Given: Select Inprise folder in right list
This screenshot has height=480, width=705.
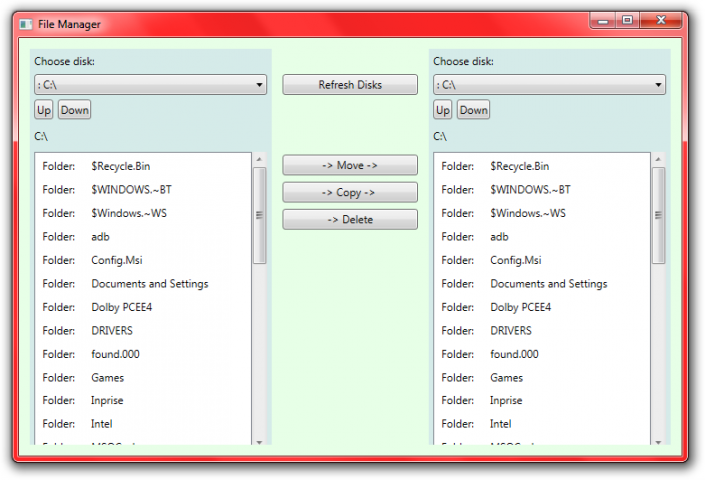Looking at the screenshot, I should [542, 400].
